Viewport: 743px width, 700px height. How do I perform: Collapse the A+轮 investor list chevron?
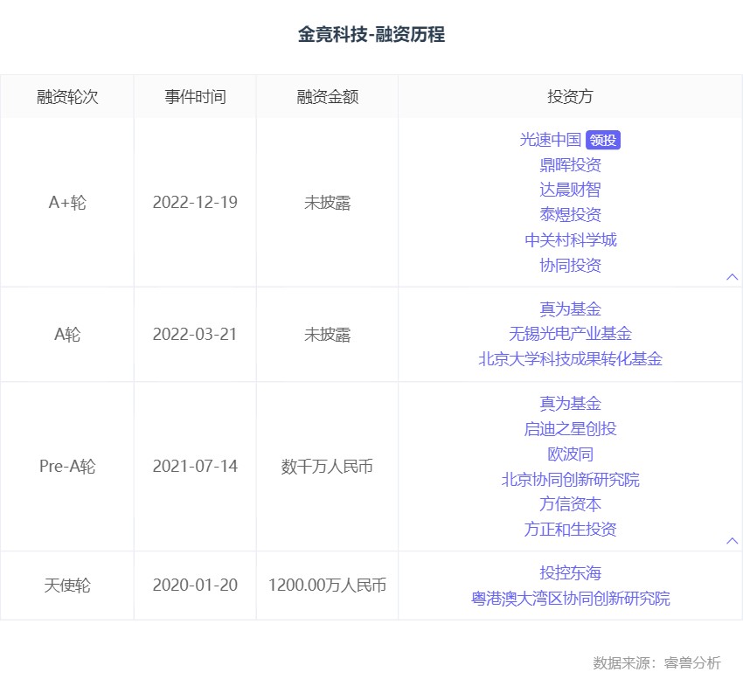pyautogui.click(x=733, y=276)
